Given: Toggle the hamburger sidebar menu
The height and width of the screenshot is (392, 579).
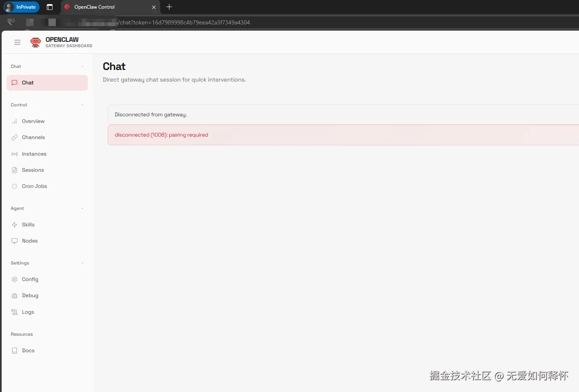Looking at the screenshot, I should coord(17,42).
